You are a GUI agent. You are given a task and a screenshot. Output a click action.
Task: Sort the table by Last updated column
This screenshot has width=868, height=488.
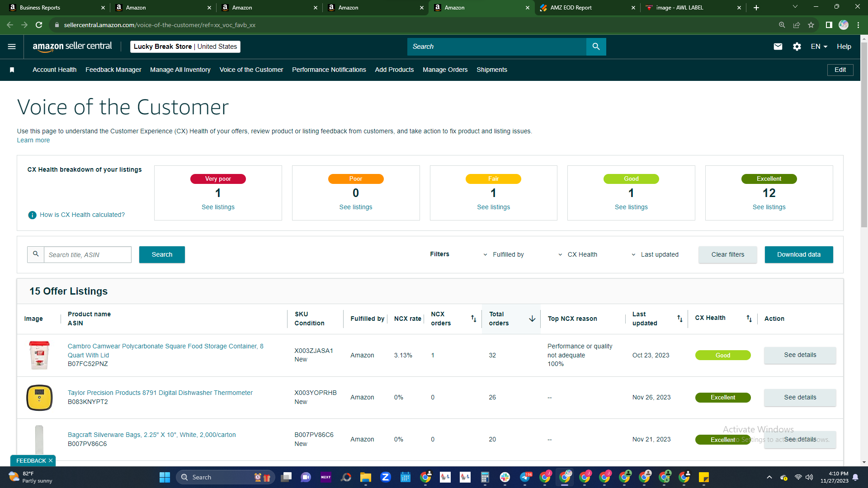click(x=679, y=319)
